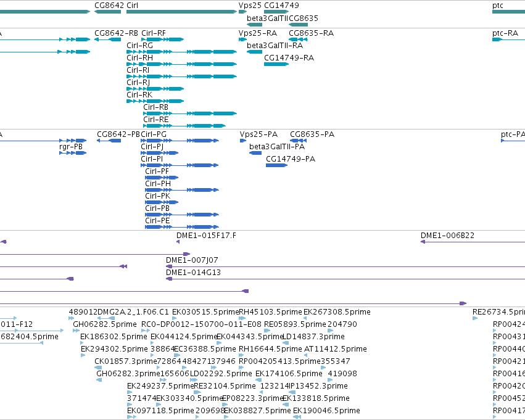Select the EK249237.5prime EST label
This screenshot has height=420, width=525.
point(160,387)
